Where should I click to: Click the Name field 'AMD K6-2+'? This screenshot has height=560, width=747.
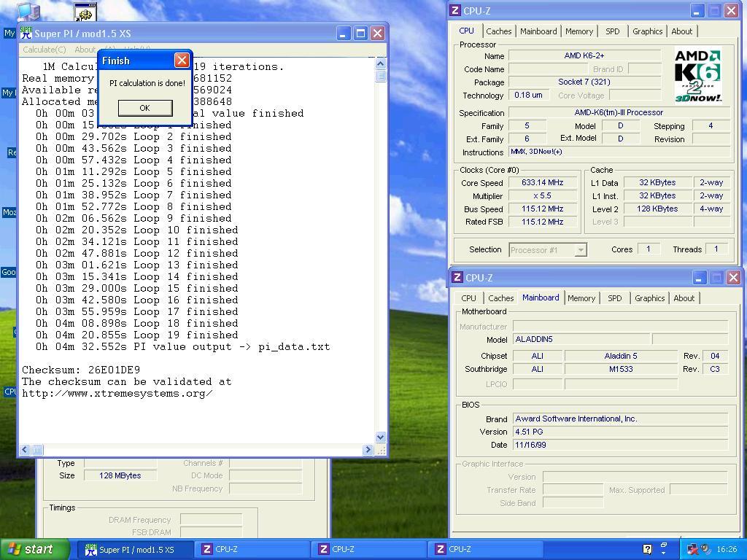(584, 55)
